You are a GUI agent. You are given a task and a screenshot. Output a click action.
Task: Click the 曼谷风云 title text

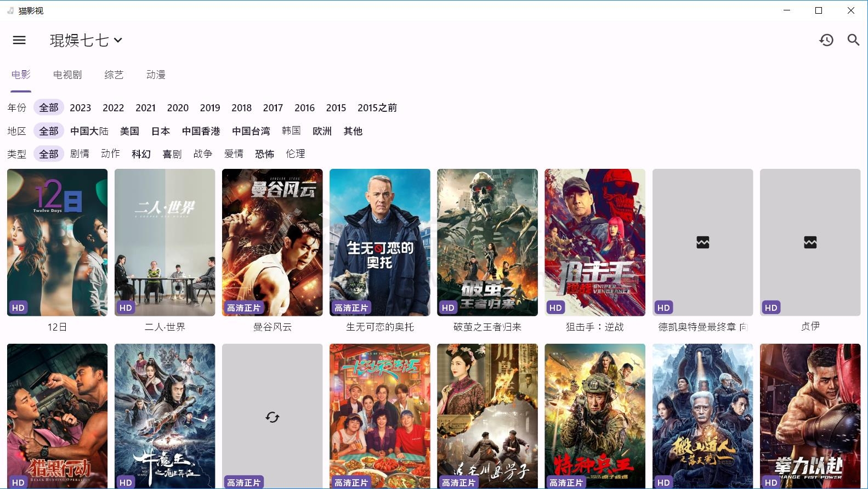coord(273,327)
